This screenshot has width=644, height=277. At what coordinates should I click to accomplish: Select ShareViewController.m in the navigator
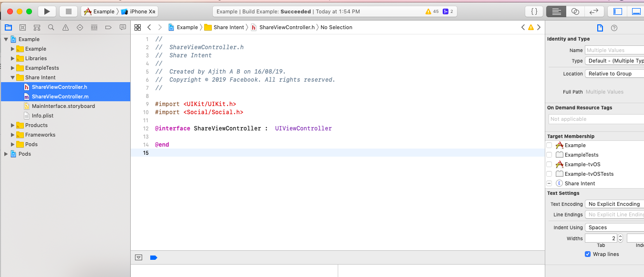tap(60, 96)
